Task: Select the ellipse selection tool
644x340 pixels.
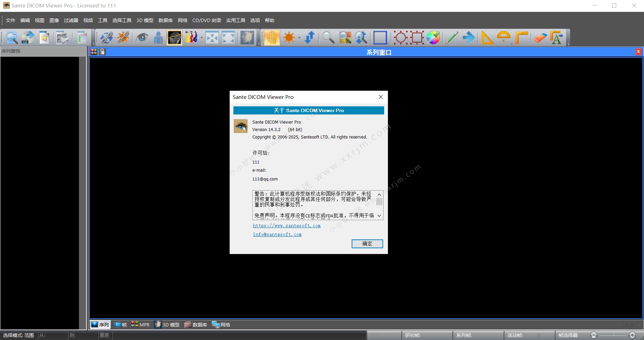Action: pos(400,38)
